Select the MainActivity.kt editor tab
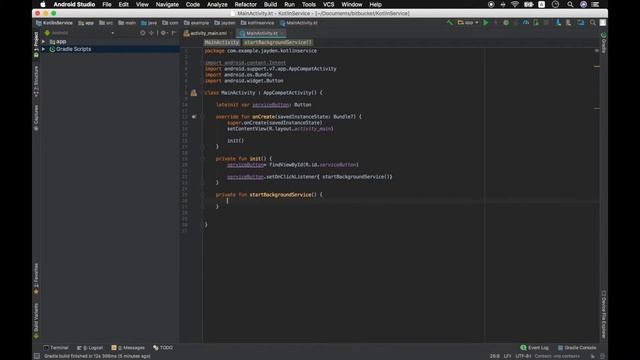 tap(262, 33)
